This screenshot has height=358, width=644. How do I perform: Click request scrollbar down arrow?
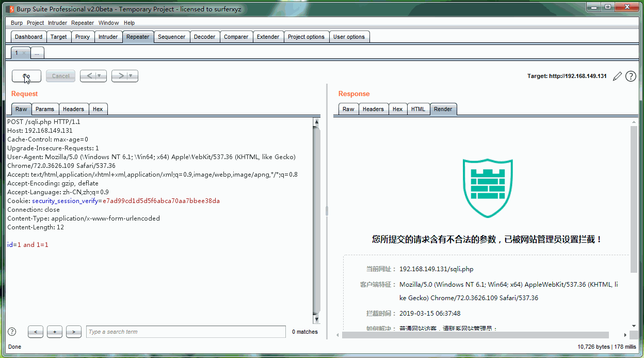coord(317,320)
